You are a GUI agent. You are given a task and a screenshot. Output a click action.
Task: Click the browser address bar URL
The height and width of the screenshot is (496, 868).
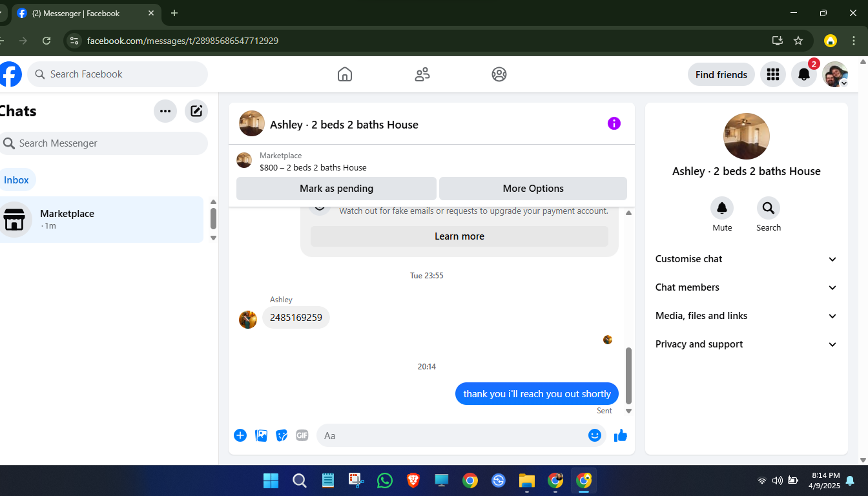[x=183, y=41]
